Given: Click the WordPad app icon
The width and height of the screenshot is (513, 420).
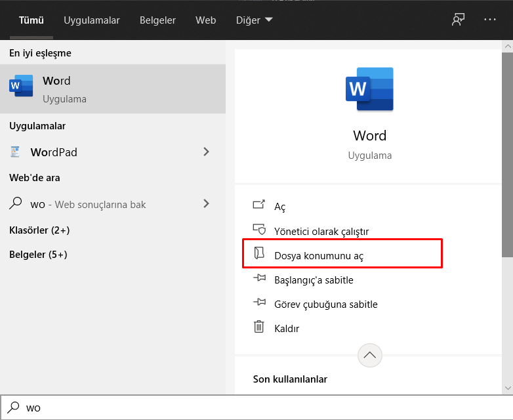Looking at the screenshot, I should click(15, 152).
